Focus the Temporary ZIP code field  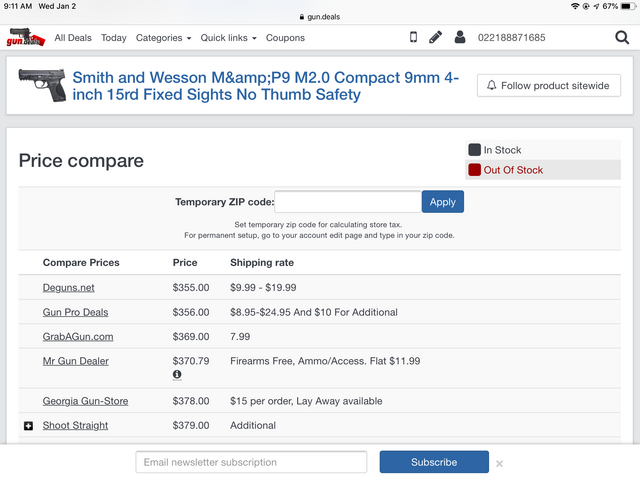tap(348, 202)
